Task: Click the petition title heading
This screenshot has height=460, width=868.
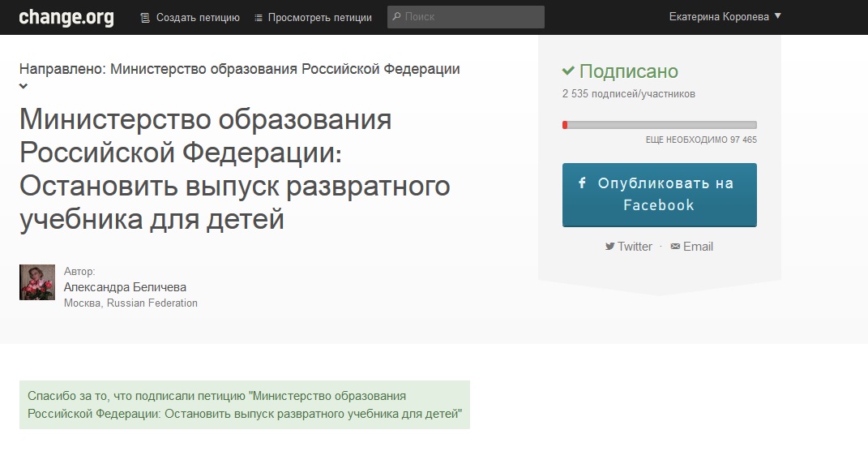Action: [235, 169]
